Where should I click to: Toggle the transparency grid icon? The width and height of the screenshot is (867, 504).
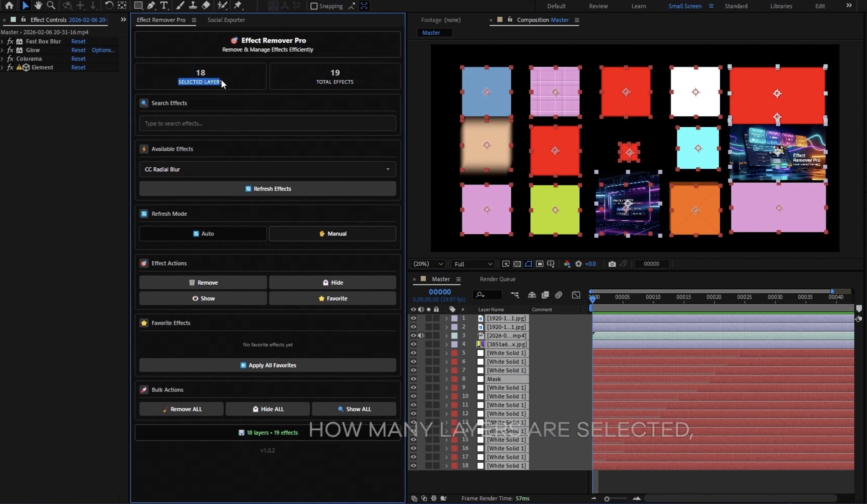click(x=517, y=264)
